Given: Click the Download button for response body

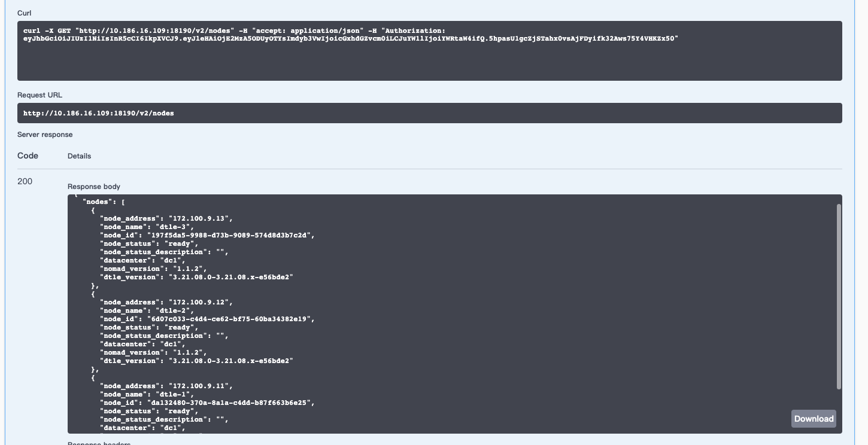Looking at the screenshot, I should pyautogui.click(x=813, y=418).
